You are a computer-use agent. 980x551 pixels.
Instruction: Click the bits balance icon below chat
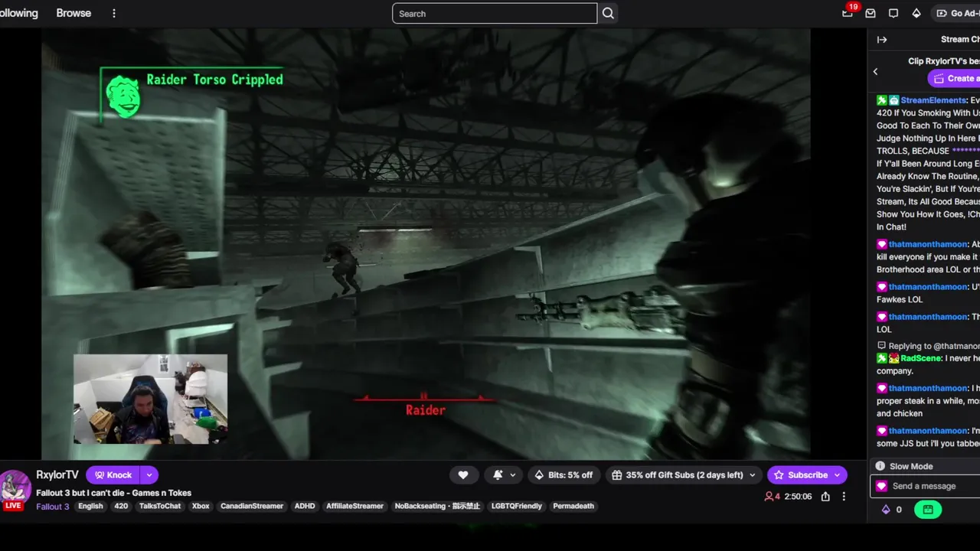[x=886, y=509]
